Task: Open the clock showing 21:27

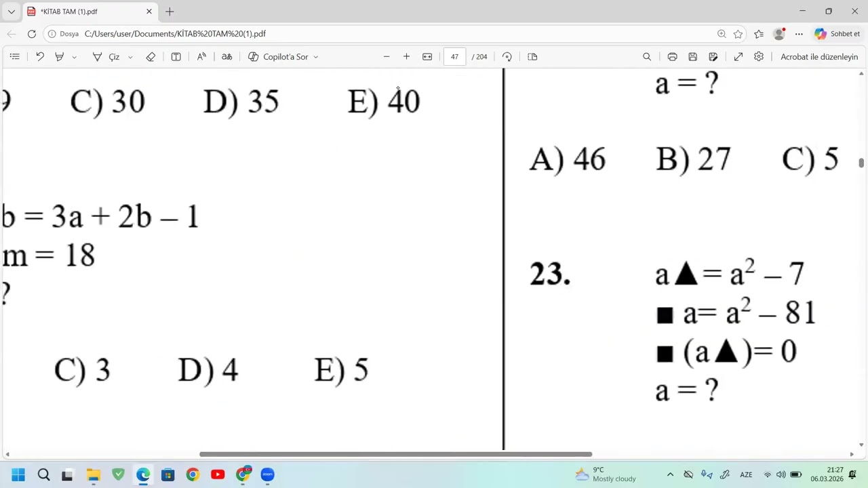Action: [x=827, y=474]
